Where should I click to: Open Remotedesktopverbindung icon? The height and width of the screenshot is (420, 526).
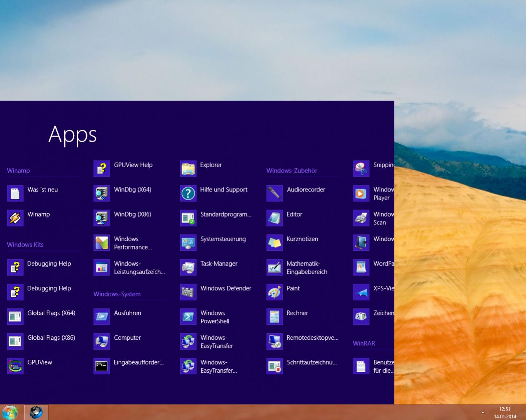[275, 341]
